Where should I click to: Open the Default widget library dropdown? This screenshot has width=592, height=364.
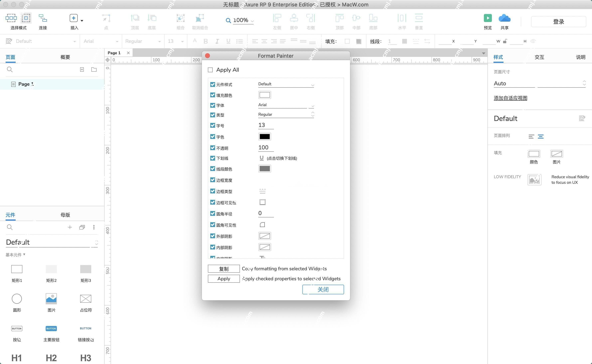point(52,242)
